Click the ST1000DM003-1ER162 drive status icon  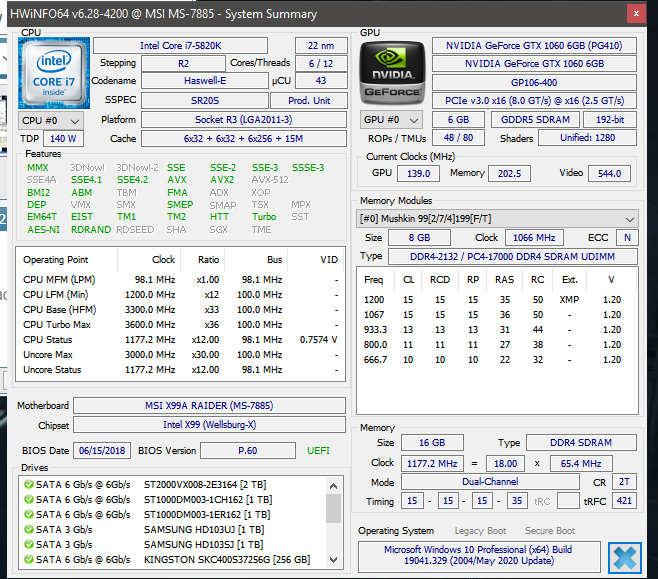[29, 514]
